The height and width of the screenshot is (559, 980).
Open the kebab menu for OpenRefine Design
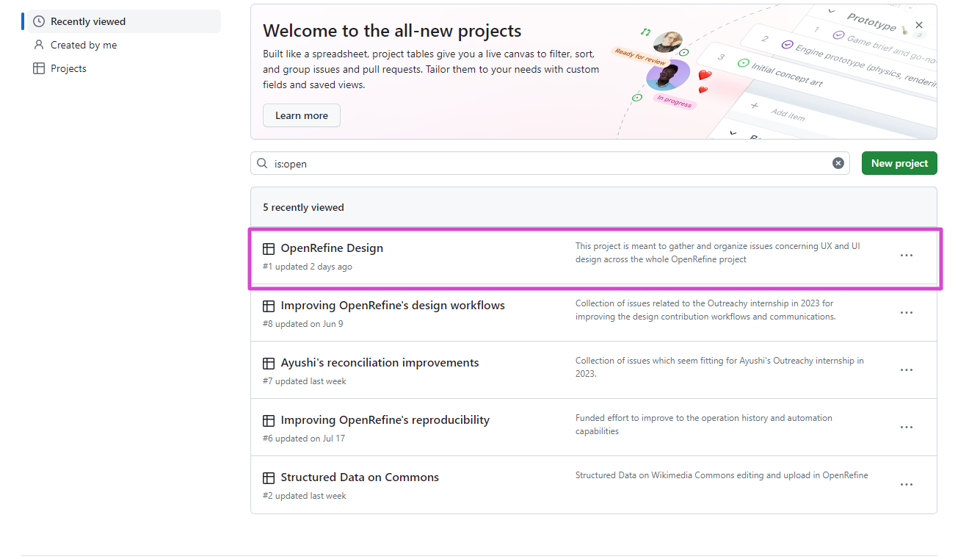click(906, 255)
